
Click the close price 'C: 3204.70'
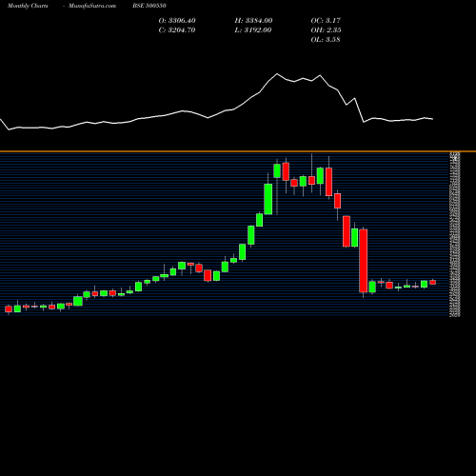point(177,30)
